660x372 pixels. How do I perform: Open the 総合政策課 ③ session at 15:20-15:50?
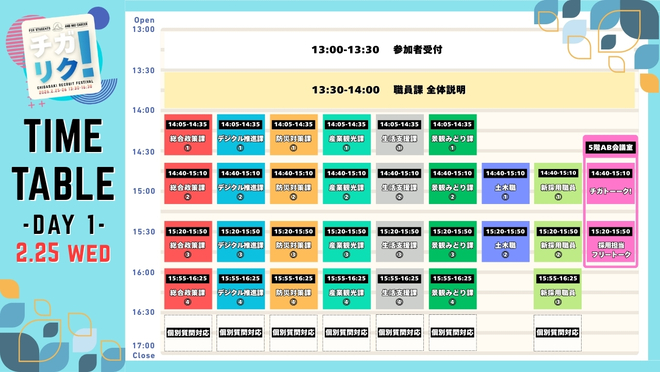[188, 242]
